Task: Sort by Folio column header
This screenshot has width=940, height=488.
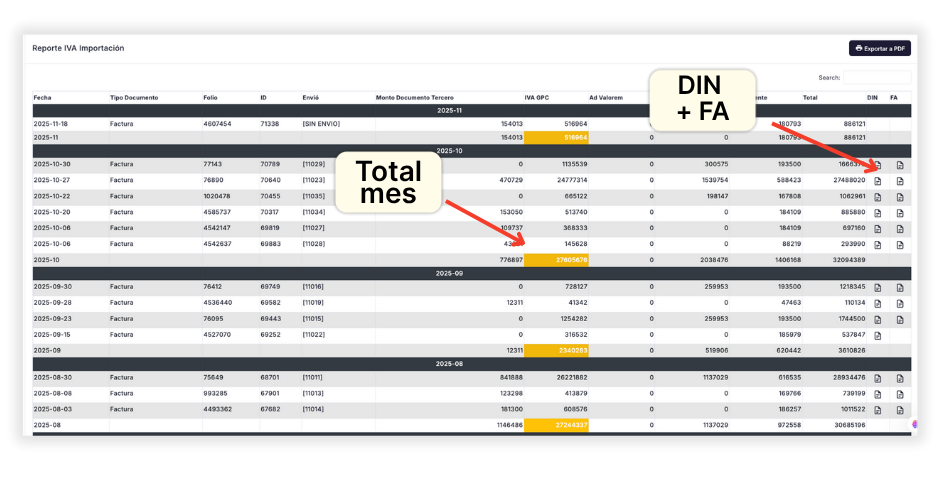Action: point(210,98)
